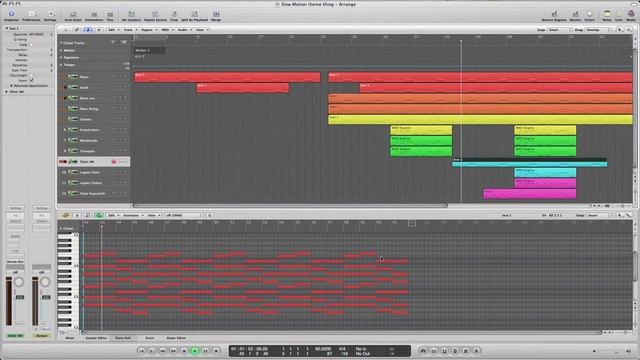Click the Forward transport button

point(173,351)
